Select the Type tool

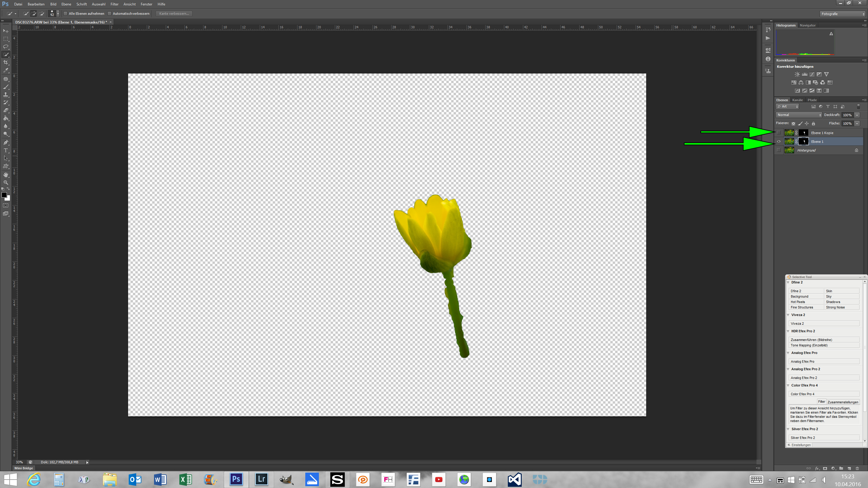click(6, 150)
